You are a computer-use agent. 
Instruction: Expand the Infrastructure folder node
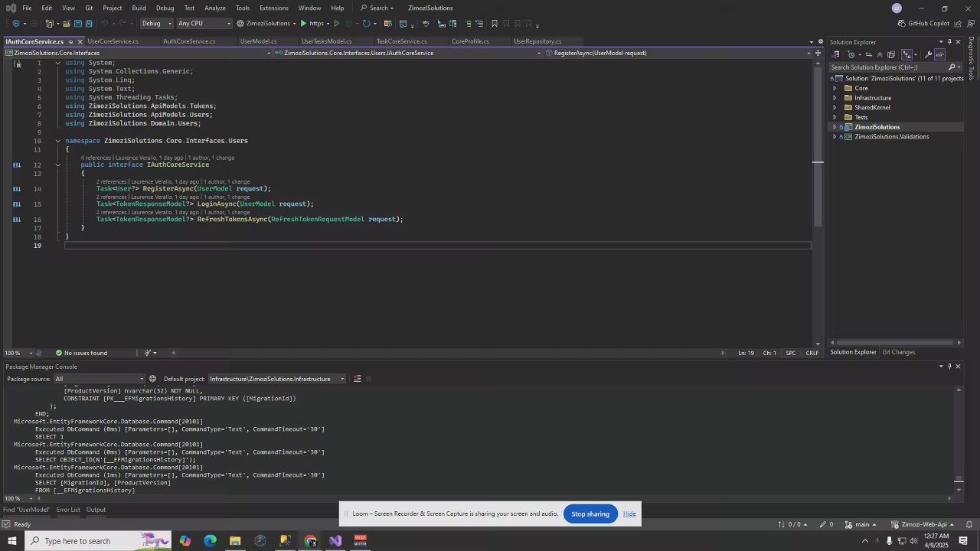pos(835,98)
